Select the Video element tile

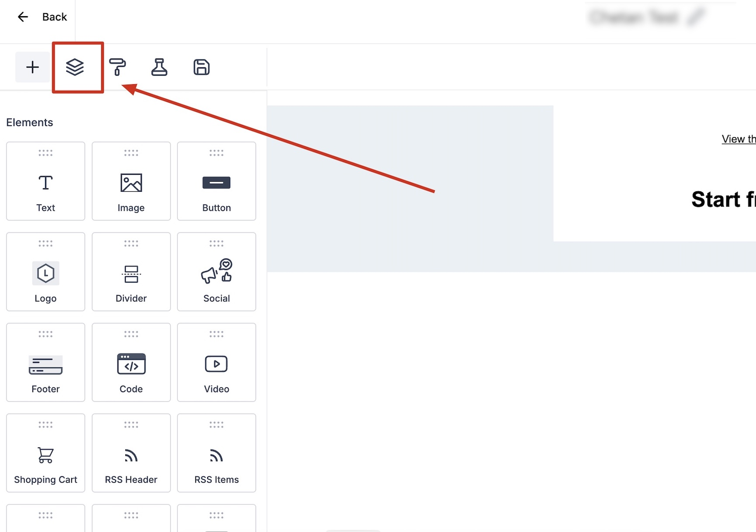pos(216,362)
